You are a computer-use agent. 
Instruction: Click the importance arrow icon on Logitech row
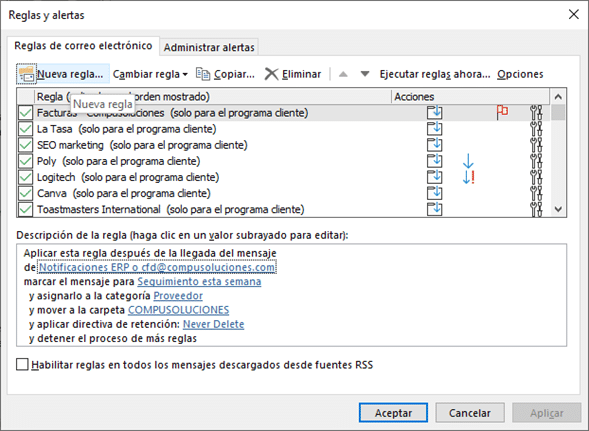tap(468, 177)
